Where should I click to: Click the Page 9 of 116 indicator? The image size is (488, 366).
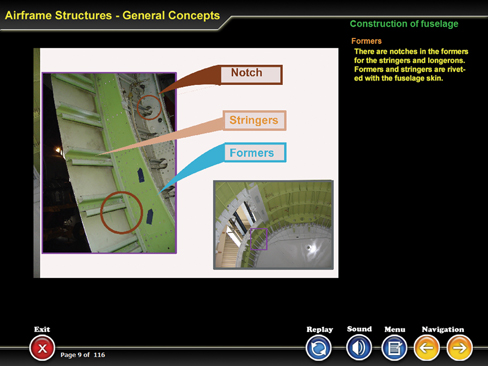pos(83,355)
